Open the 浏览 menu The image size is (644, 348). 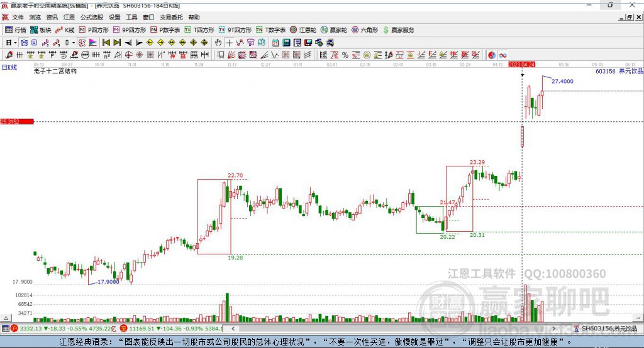[35, 17]
